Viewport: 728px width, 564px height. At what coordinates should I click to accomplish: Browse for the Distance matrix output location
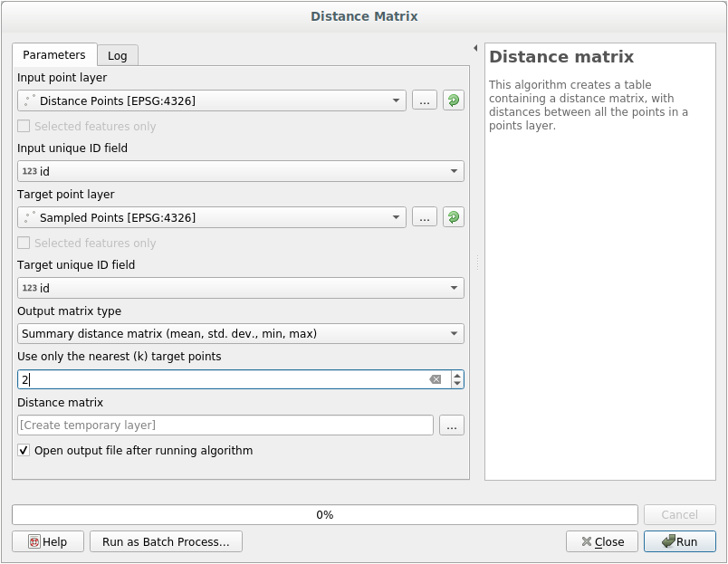click(451, 425)
